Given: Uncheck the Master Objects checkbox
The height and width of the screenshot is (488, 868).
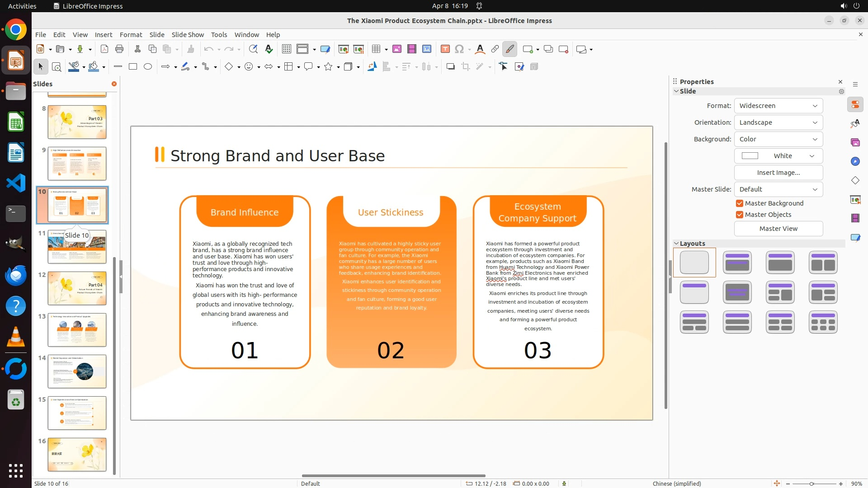Looking at the screenshot, I should (740, 215).
